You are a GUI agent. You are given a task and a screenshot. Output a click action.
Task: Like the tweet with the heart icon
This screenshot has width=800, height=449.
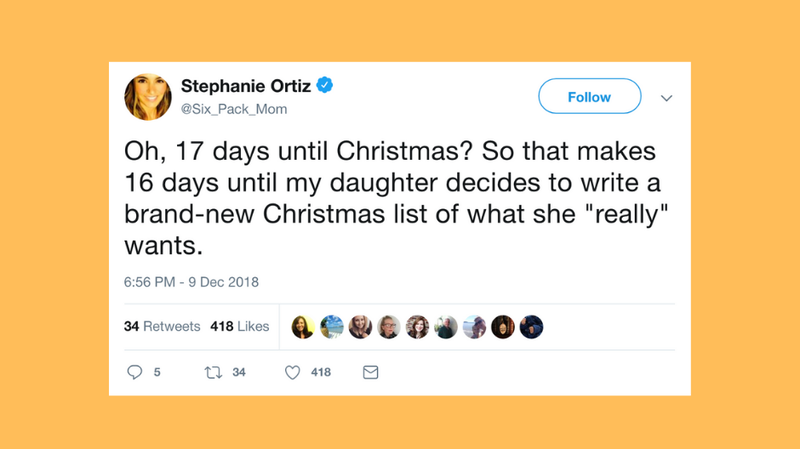[x=293, y=372]
